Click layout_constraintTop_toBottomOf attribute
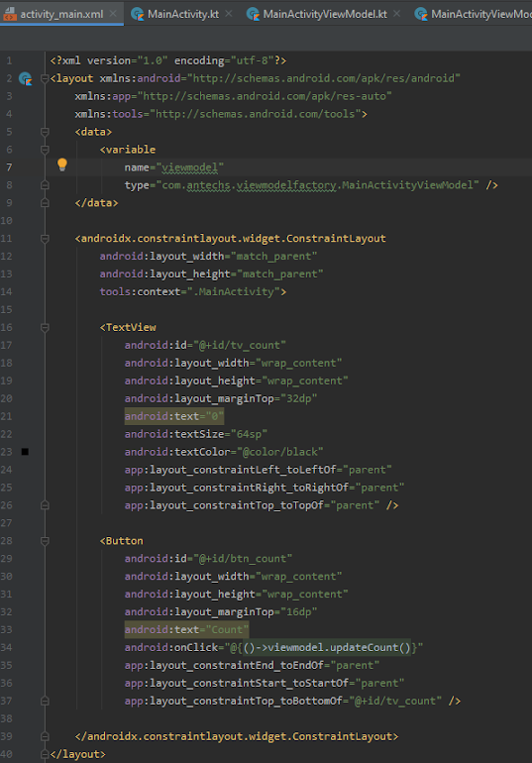 (x=283, y=701)
